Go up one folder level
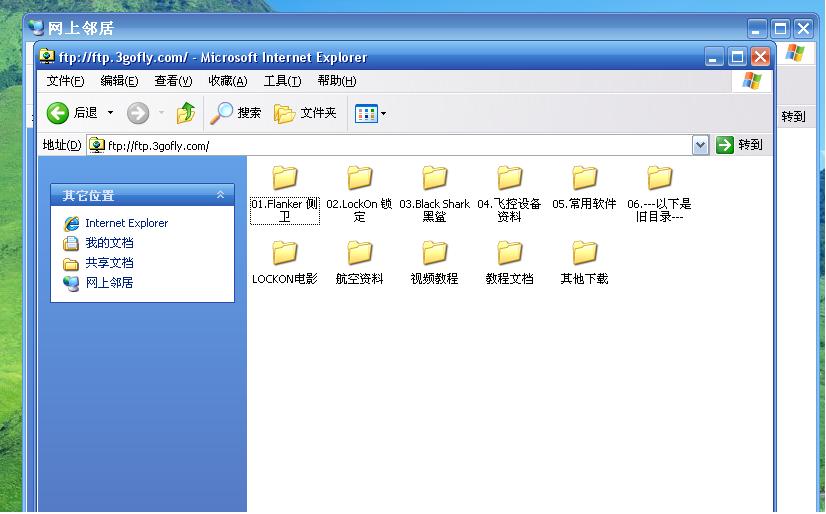Viewport: 826px width, 514px height. point(185,113)
